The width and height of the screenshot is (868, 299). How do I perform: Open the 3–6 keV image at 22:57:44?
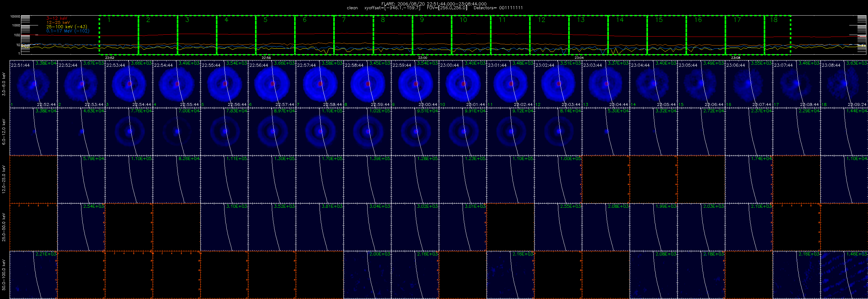pyautogui.click(x=320, y=84)
